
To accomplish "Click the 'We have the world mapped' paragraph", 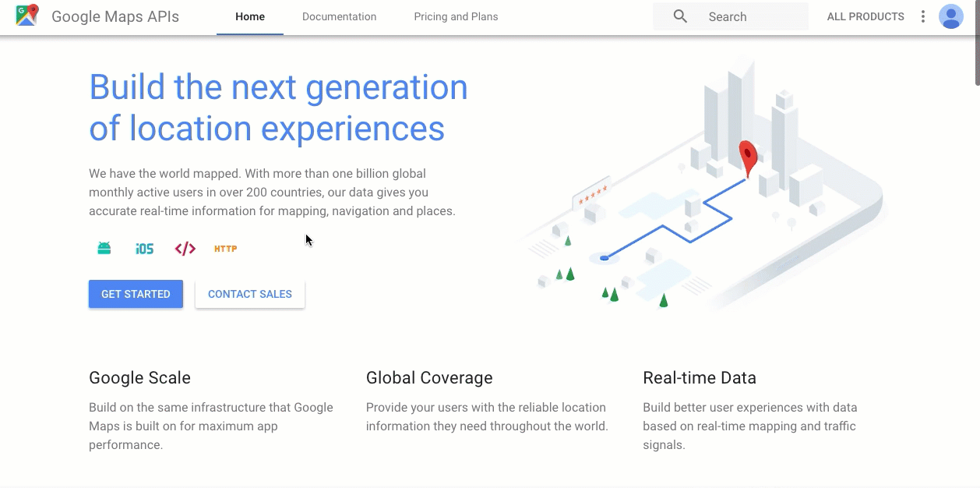I will [272, 192].
